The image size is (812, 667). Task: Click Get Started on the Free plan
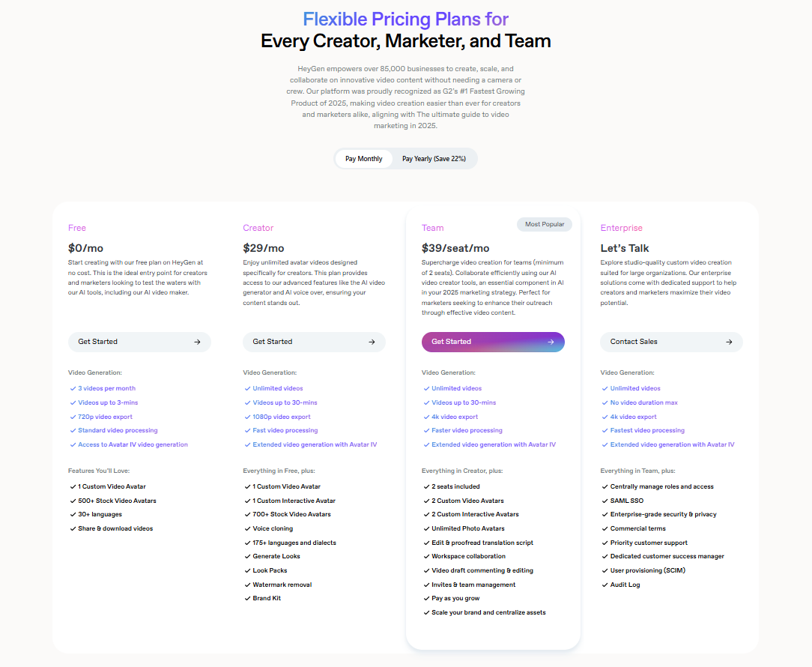(x=139, y=342)
